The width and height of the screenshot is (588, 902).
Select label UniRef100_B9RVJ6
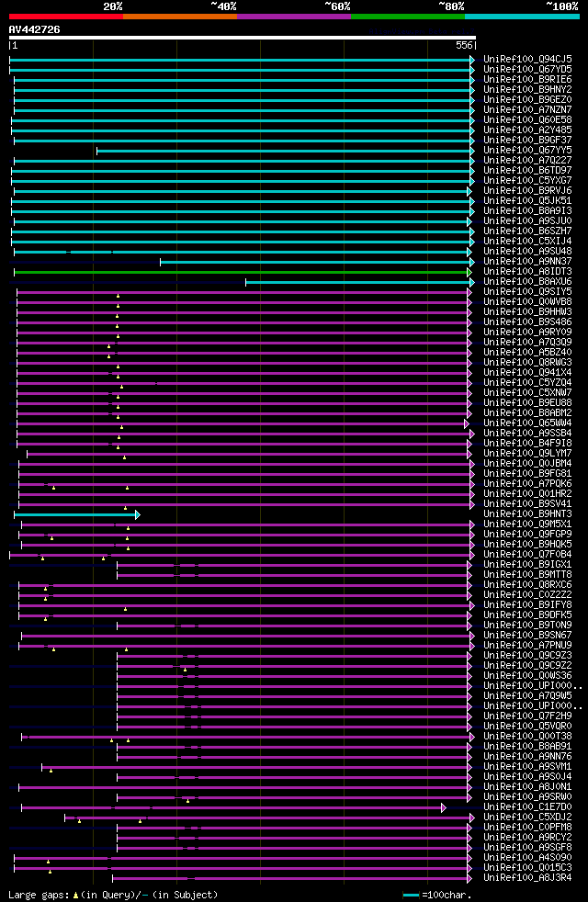[x=527, y=190]
